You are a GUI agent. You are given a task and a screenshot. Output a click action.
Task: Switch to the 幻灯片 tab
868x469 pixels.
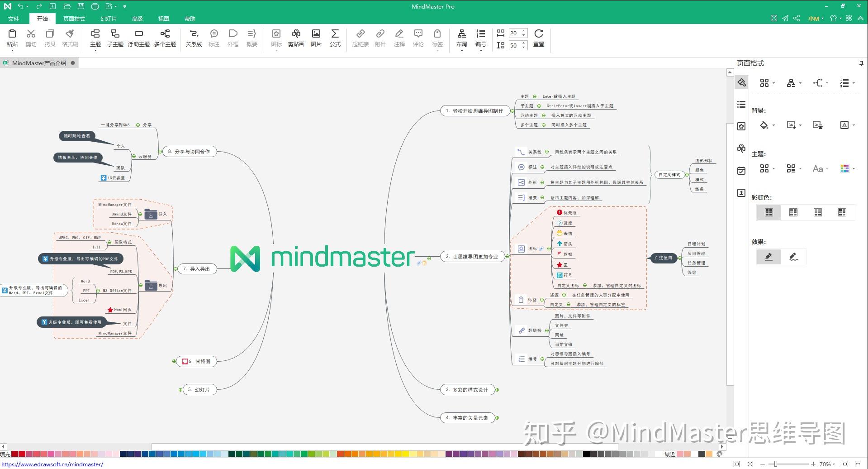click(x=109, y=19)
